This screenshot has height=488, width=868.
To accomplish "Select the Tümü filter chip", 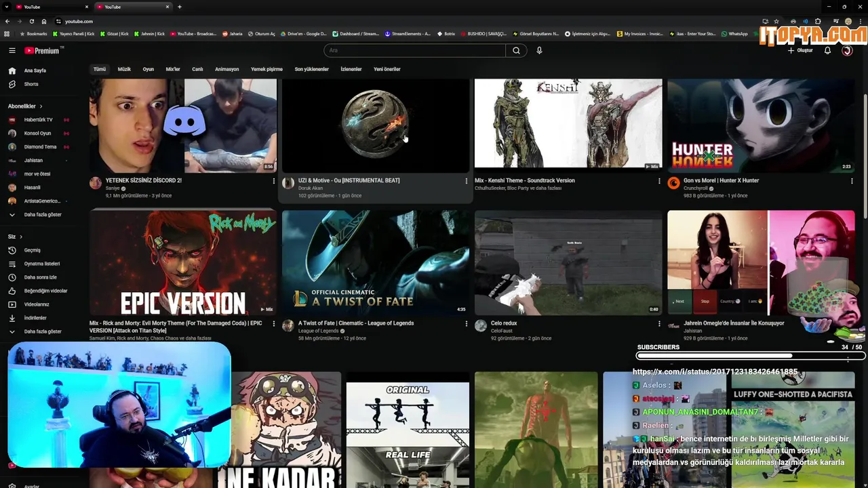I will pyautogui.click(x=100, y=69).
